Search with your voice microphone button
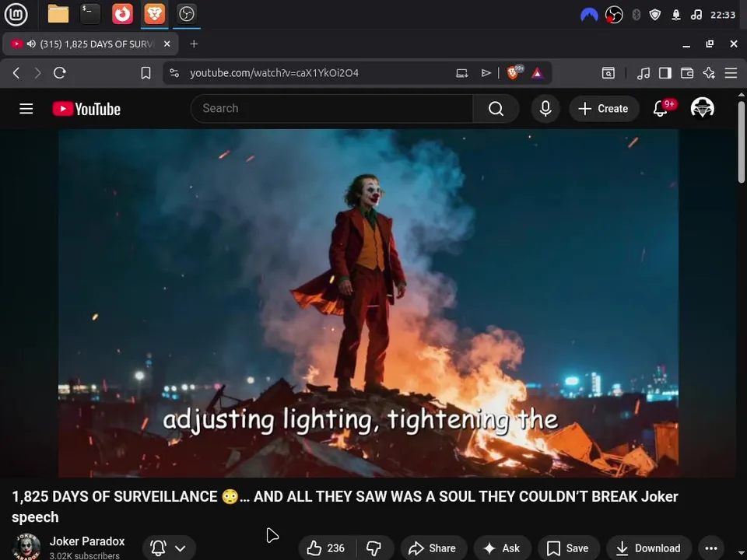Screen dimensions: 747x560 [545, 109]
